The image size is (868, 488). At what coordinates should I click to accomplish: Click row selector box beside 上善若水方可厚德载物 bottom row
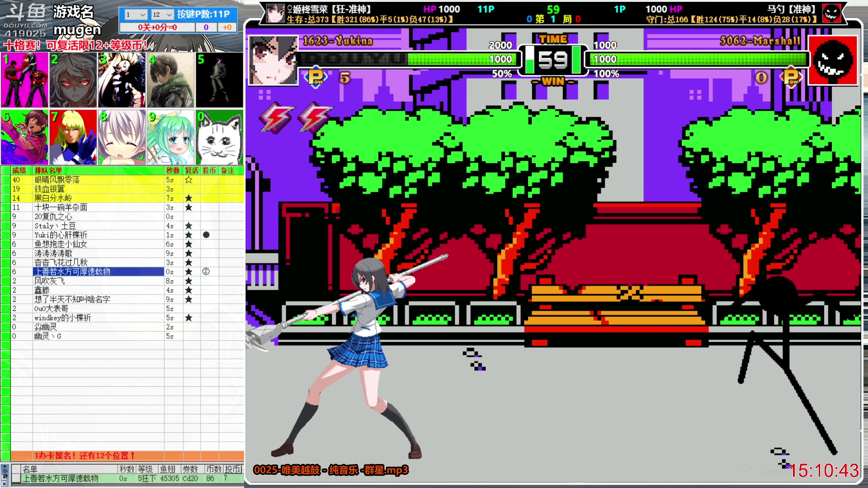(16, 478)
